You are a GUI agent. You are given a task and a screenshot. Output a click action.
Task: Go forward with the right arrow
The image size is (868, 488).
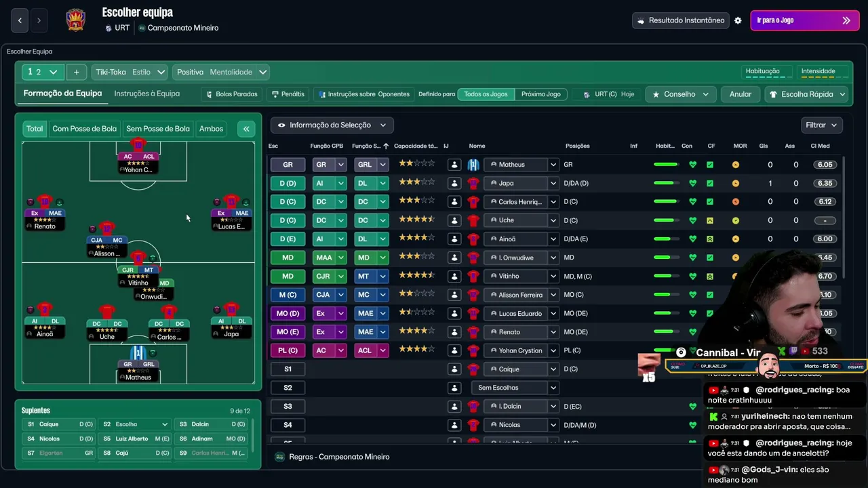pyautogui.click(x=39, y=20)
